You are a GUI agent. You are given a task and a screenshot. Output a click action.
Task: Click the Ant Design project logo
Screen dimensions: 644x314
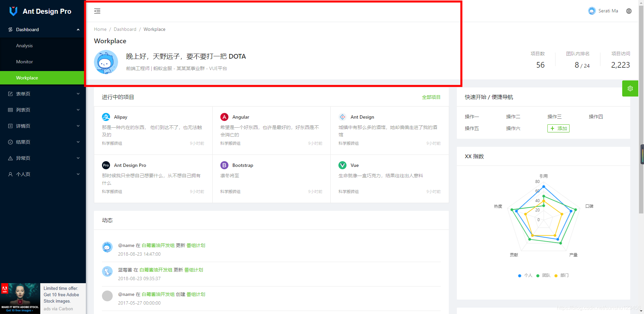coord(342,117)
